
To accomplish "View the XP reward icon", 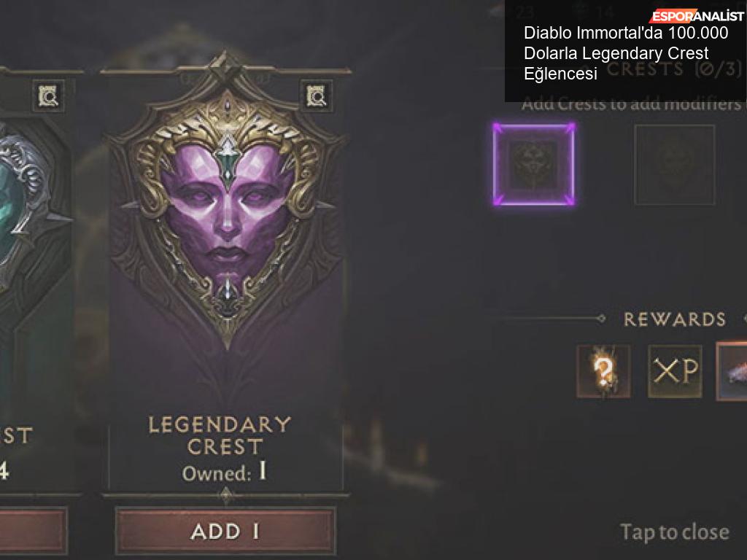I will [675, 371].
